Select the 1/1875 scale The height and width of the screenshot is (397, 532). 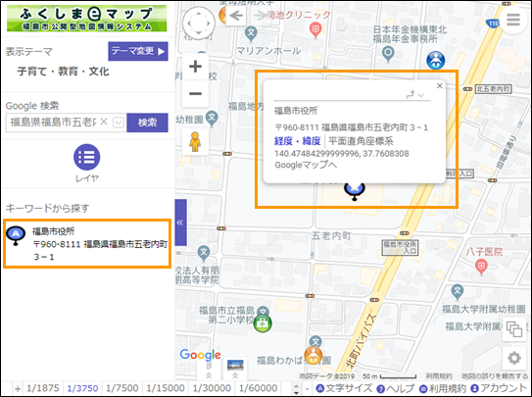[43, 388]
